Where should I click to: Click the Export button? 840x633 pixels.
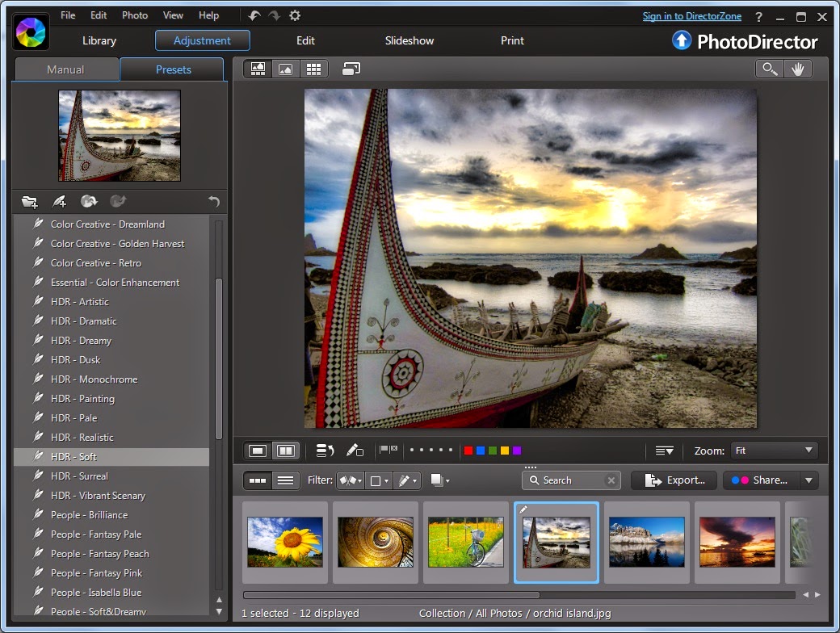(675, 480)
